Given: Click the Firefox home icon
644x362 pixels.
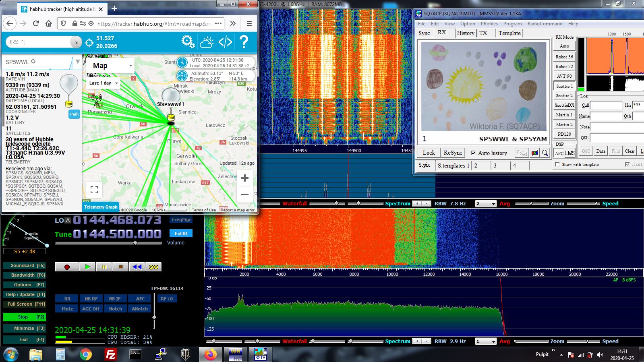Looking at the screenshot, I should tap(49, 23).
